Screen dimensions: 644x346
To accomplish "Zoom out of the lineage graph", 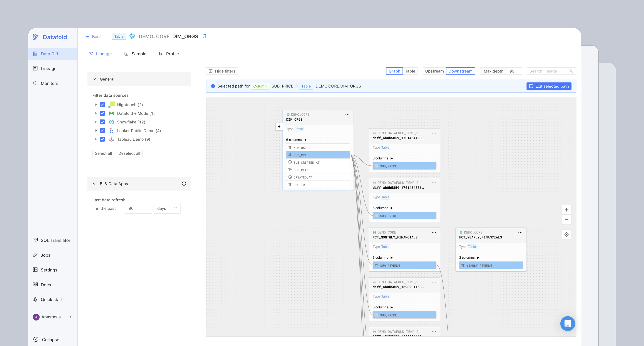I will pyautogui.click(x=566, y=220).
